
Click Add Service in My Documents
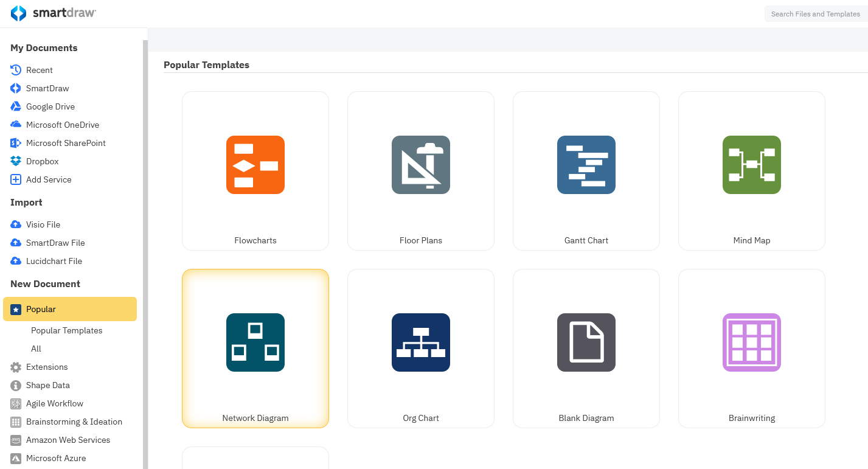47,179
